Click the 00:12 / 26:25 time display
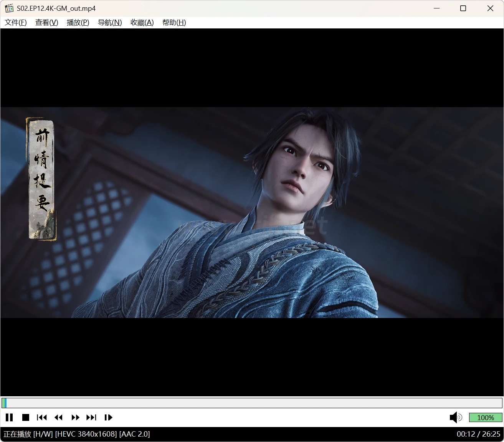 click(478, 434)
